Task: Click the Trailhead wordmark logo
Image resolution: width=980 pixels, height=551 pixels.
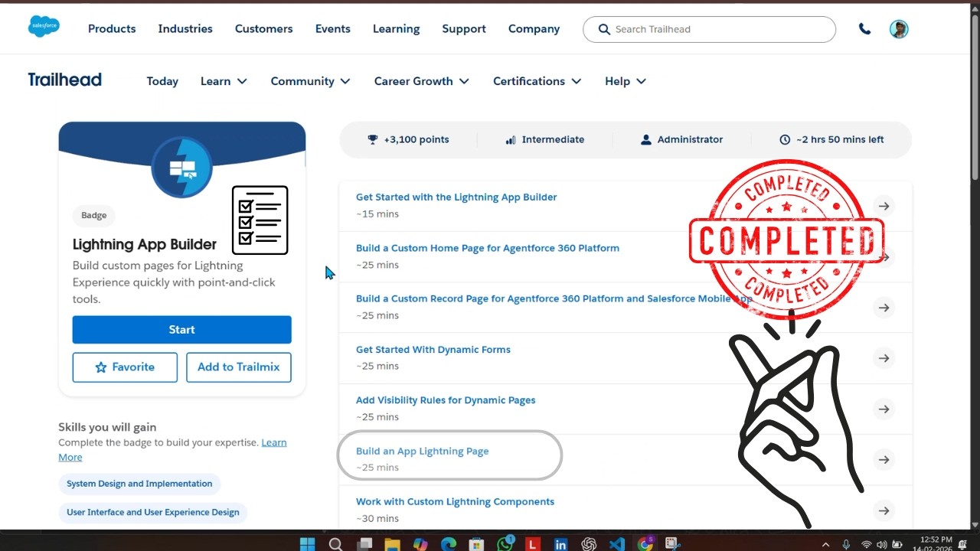Action: coord(64,80)
